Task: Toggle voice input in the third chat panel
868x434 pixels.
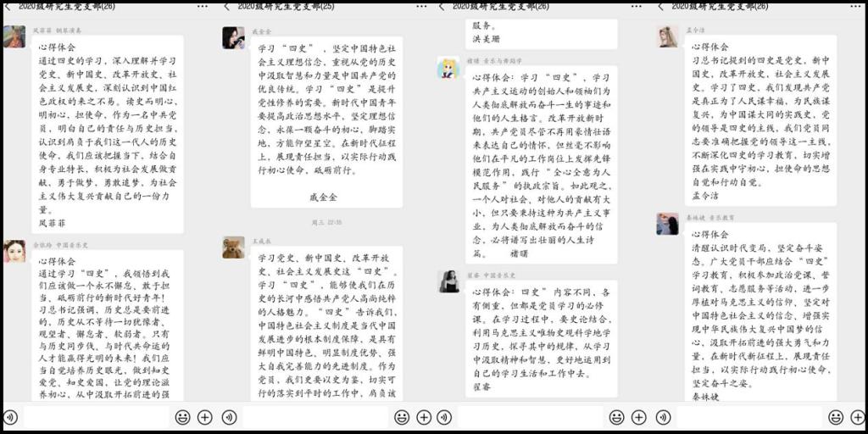Action: coord(444,417)
